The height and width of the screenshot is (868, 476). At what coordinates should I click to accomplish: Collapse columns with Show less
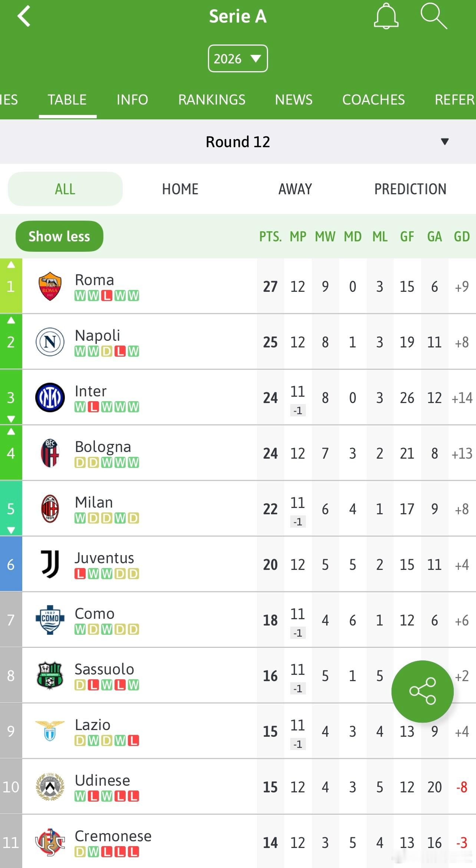point(59,236)
